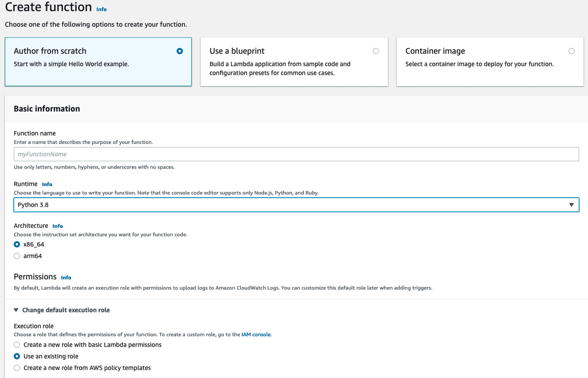The width and height of the screenshot is (588, 378).
Task: Select the Author from scratch radio button
Action: tap(179, 51)
